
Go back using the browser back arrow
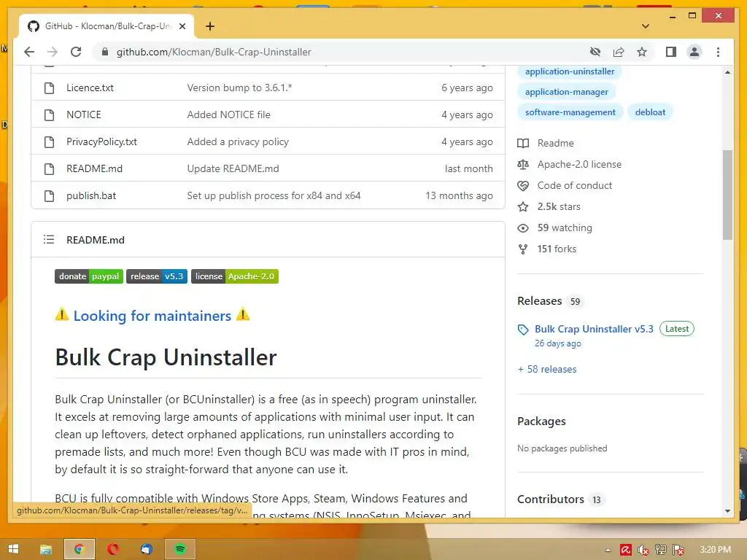pyautogui.click(x=29, y=52)
